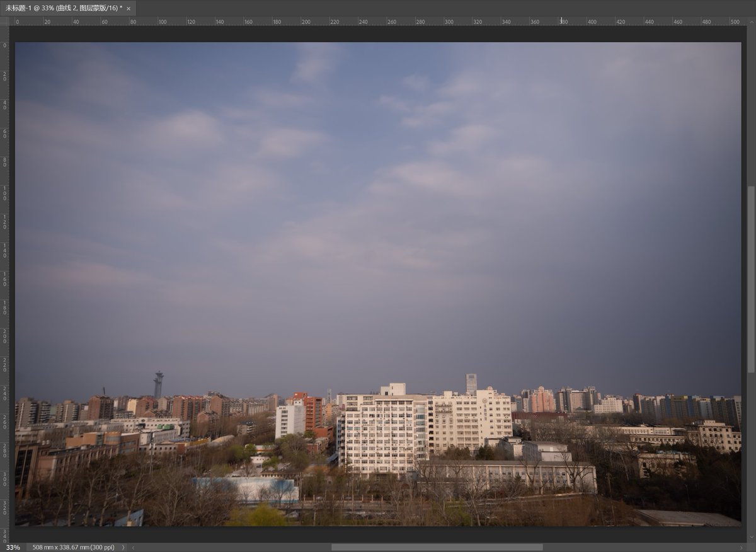Click the horizontal scrollbar thumb
The width and height of the screenshot is (756, 552).
point(437,547)
